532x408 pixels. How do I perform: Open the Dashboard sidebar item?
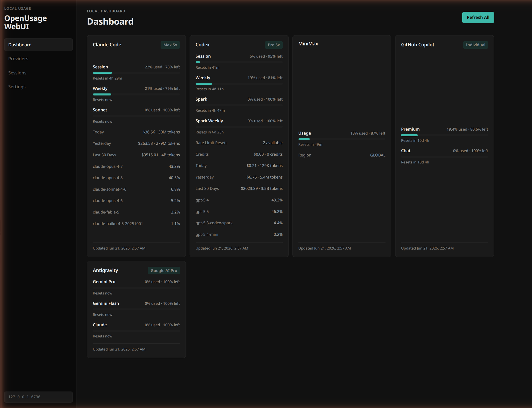[x=38, y=45]
